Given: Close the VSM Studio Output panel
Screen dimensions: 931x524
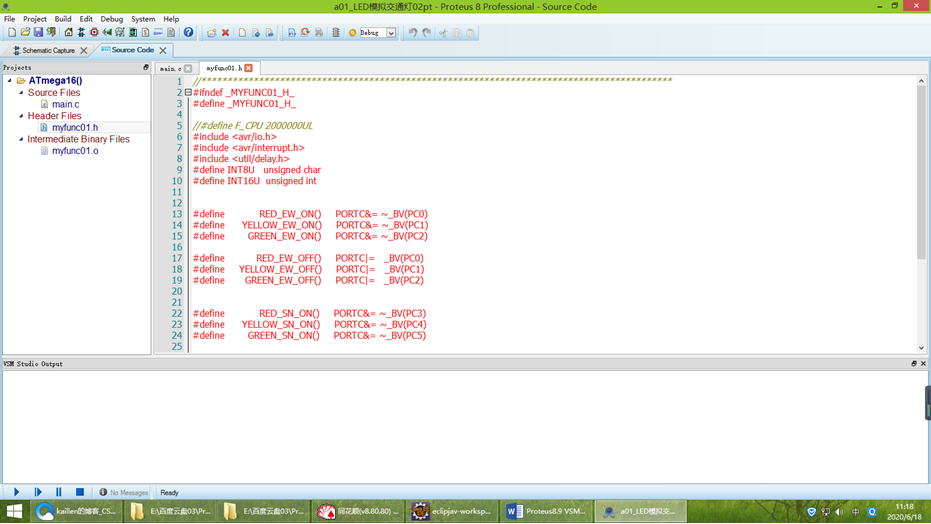Looking at the screenshot, I should [923, 364].
